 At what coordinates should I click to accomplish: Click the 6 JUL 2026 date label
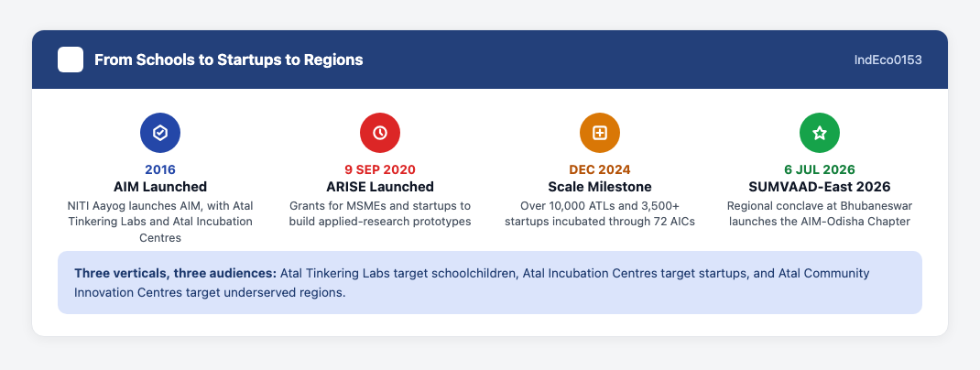click(820, 169)
